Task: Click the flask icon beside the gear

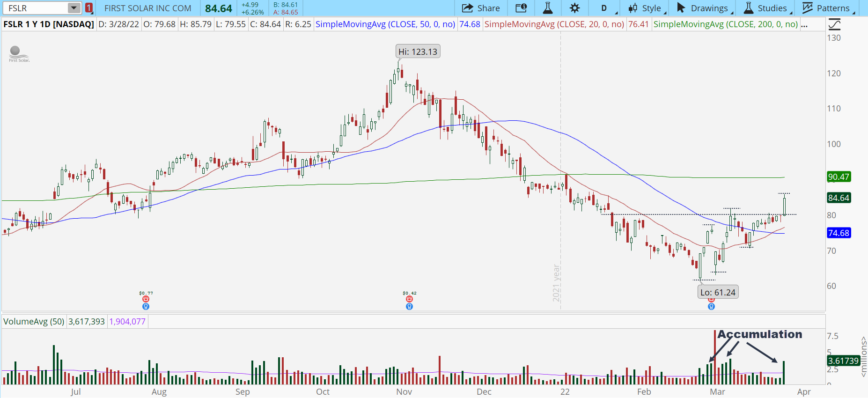Action: 547,8
